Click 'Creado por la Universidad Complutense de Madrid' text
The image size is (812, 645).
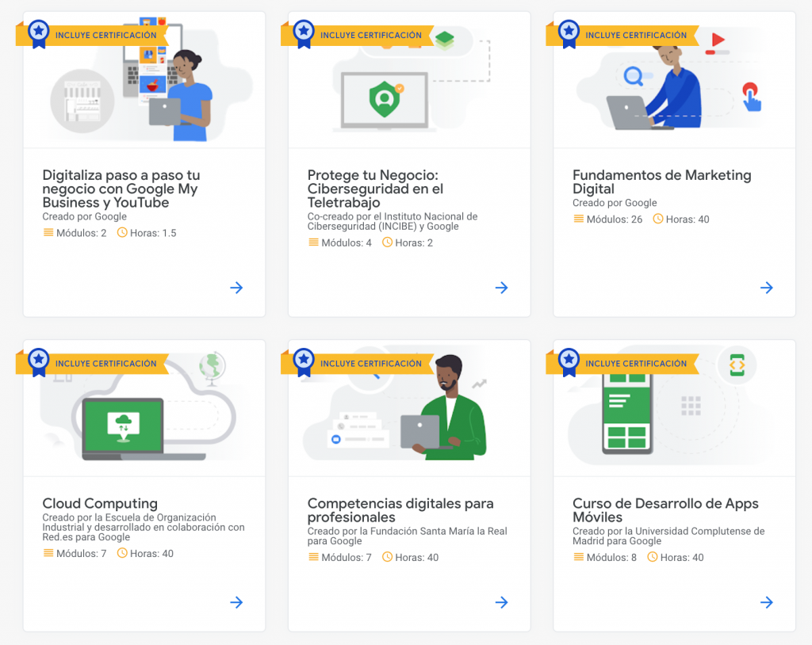pyautogui.click(x=668, y=536)
